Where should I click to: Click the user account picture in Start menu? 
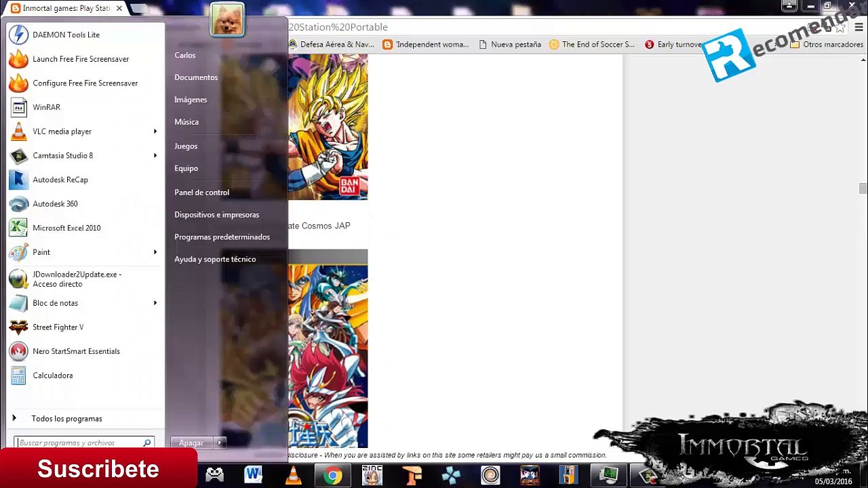[226, 19]
